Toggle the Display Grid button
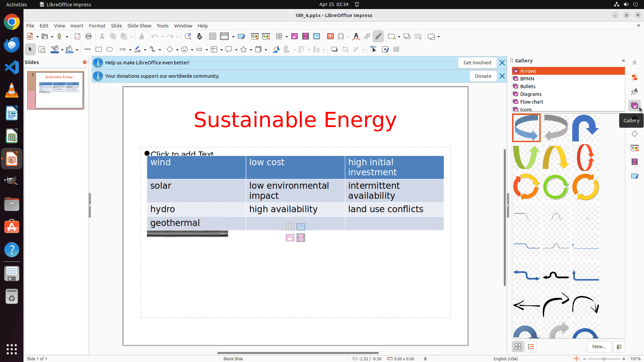 (x=213, y=37)
